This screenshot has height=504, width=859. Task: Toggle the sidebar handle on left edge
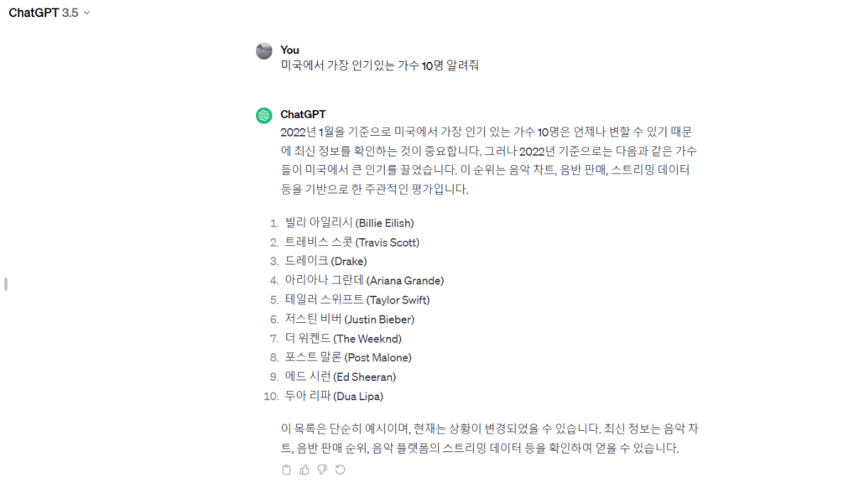tap(6, 284)
